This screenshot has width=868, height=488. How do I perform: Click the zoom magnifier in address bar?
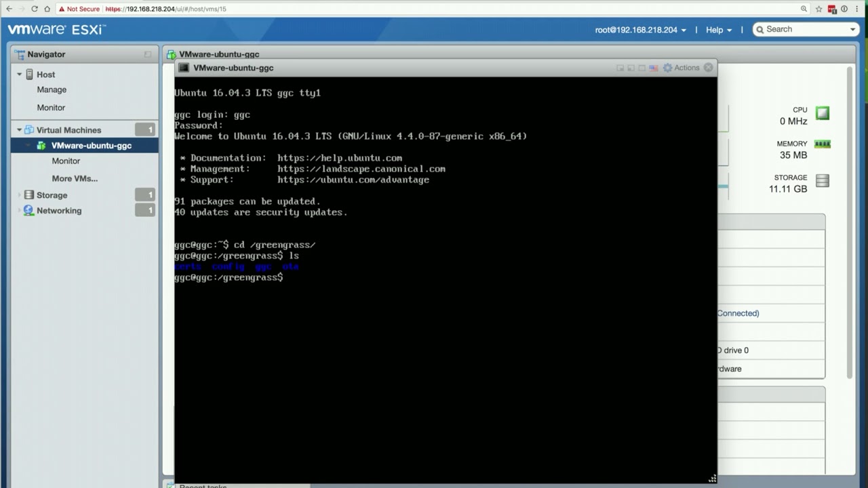point(804,9)
